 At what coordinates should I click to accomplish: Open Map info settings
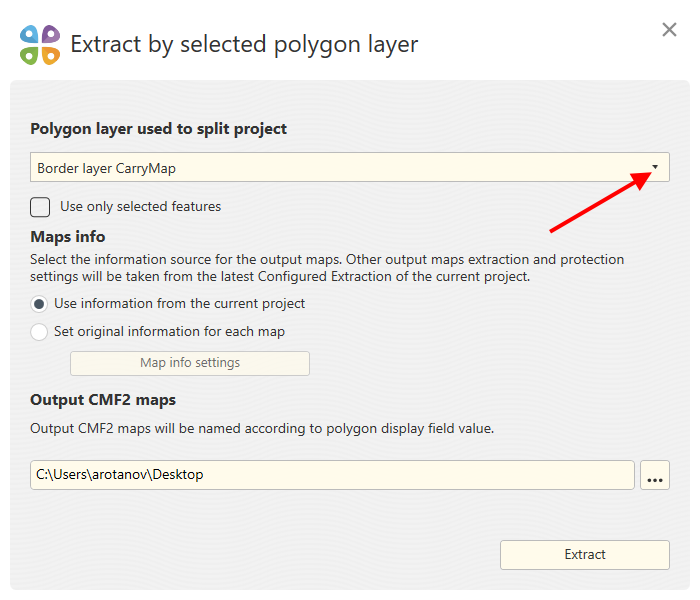tap(190, 363)
